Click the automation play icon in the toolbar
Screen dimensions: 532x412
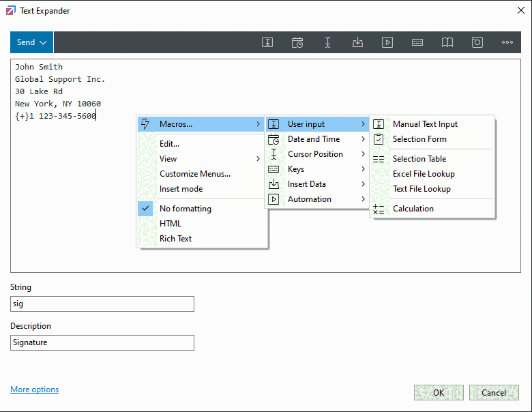(x=387, y=42)
